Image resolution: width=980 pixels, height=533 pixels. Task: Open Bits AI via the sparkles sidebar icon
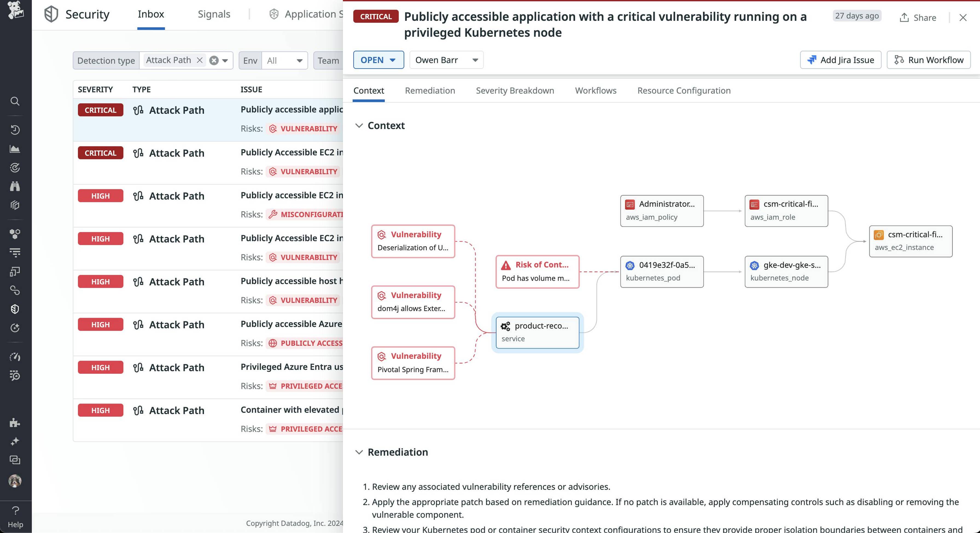(15, 441)
